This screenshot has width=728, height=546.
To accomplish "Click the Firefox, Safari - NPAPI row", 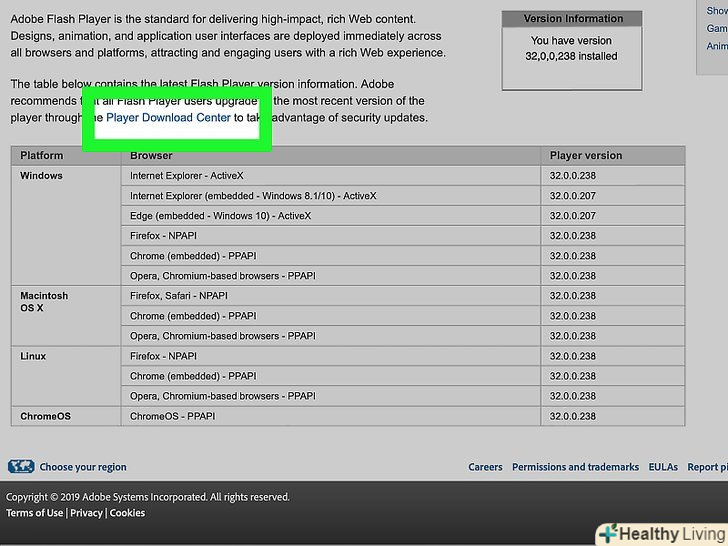I will click(x=331, y=296).
